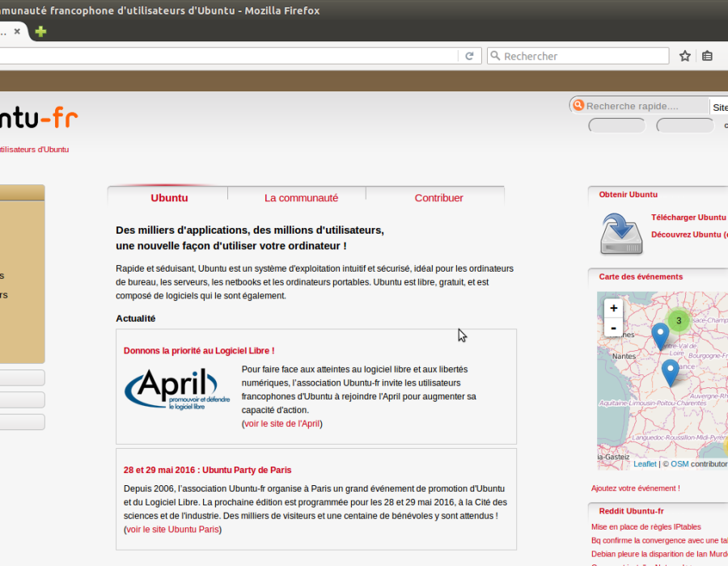Open 'Mise en place de règles IPtables' post

click(645, 526)
